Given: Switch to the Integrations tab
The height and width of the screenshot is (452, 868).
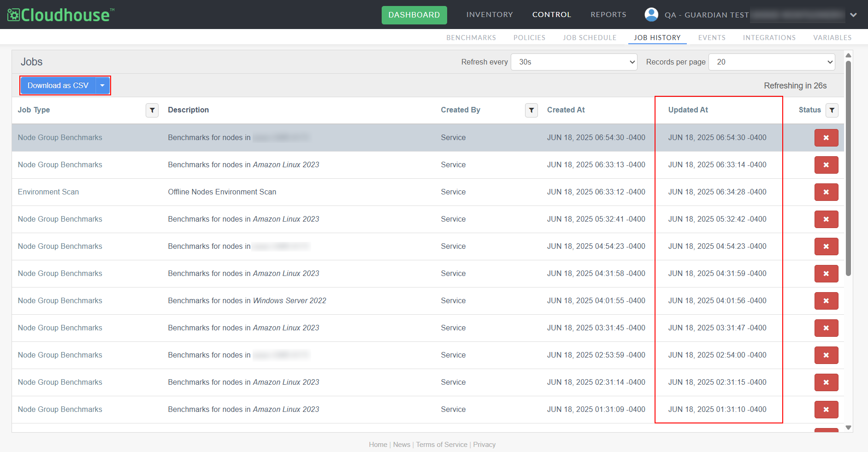Looking at the screenshot, I should pyautogui.click(x=769, y=38).
